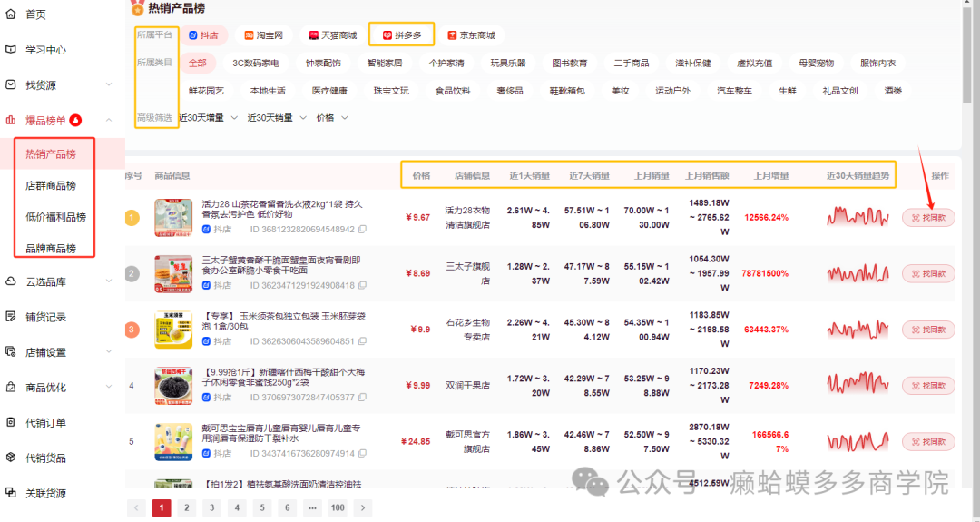Click the 找货源 bag icon
Screen dimensions: 980x522
point(11,84)
